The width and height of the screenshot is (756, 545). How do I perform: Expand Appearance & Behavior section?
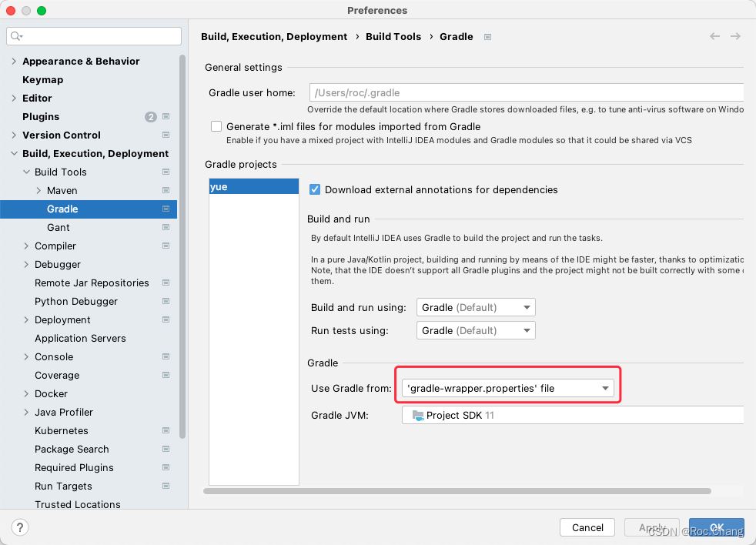pos(14,62)
